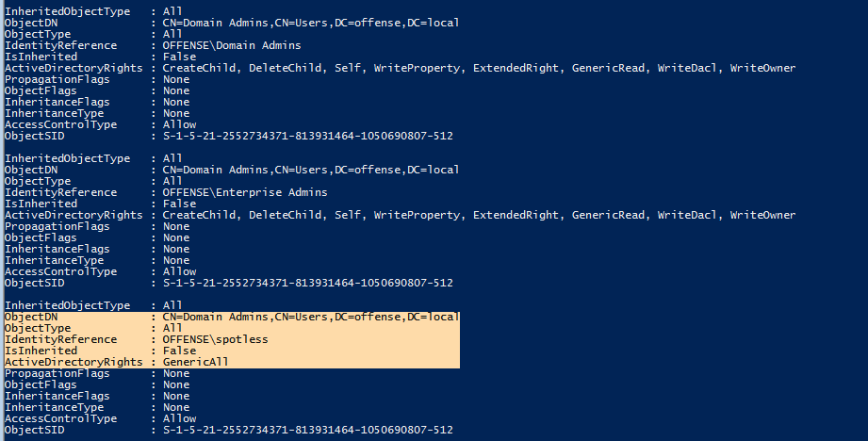The height and width of the screenshot is (441, 868).
Task: Click the "OFFENSE\Domain Admins" identity value
Action: point(233,45)
